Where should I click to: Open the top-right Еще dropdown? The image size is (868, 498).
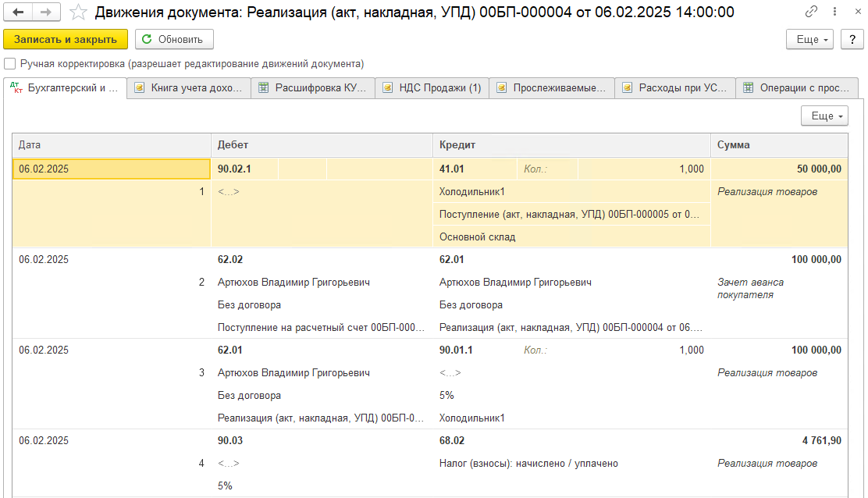(809, 39)
